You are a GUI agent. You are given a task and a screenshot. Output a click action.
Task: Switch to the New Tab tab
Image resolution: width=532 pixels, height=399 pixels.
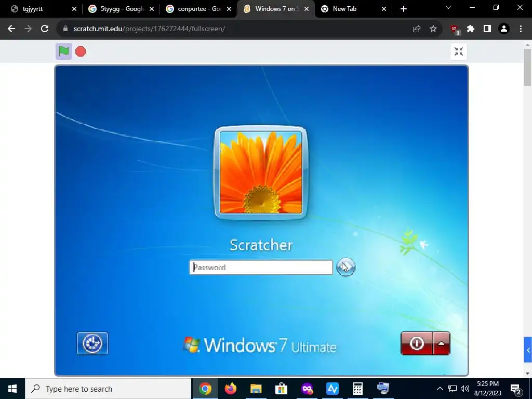[x=350, y=9]
